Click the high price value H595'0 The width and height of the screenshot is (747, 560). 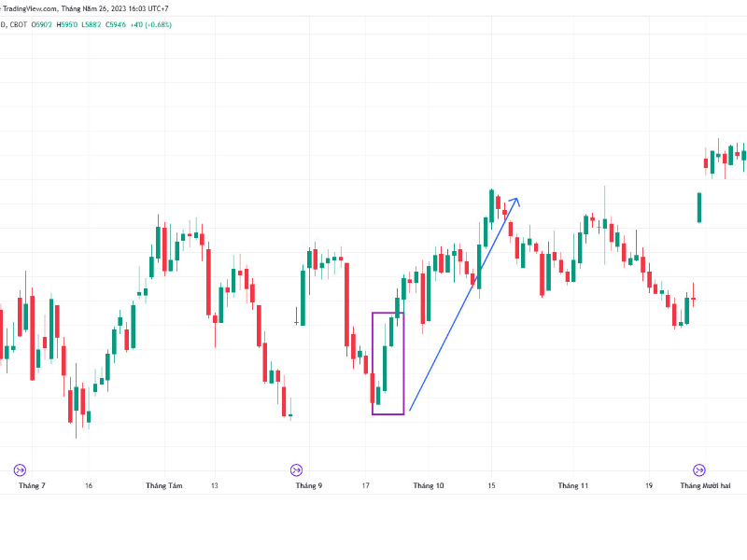point(67,24)
